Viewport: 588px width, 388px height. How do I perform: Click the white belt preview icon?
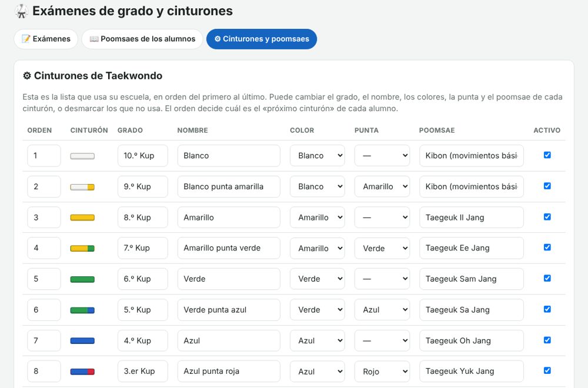82,156
